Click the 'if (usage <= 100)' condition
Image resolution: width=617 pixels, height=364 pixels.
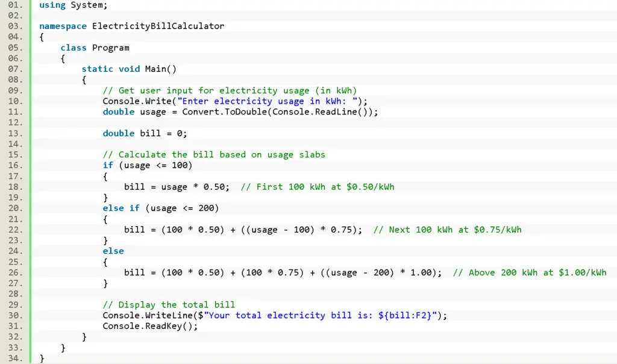147,166
